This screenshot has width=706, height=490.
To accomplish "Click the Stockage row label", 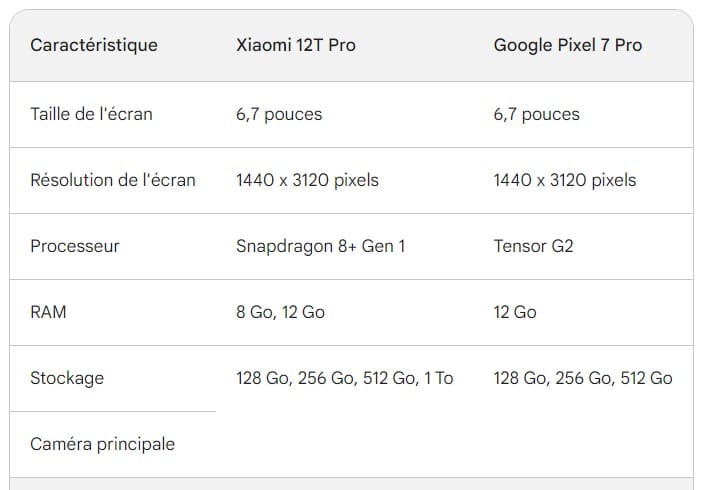I will click(x=67, y=378).
